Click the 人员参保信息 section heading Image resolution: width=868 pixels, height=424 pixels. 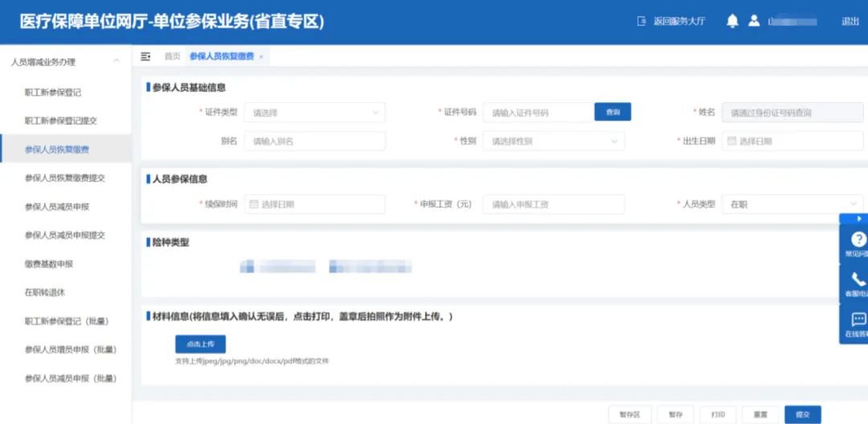pyautogui.click(x=180, y=179)
